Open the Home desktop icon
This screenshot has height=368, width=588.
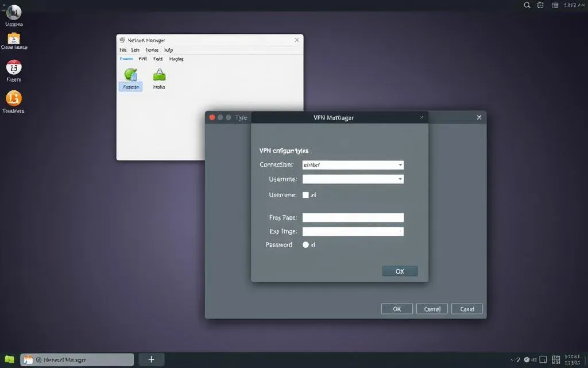coord(13,11)
